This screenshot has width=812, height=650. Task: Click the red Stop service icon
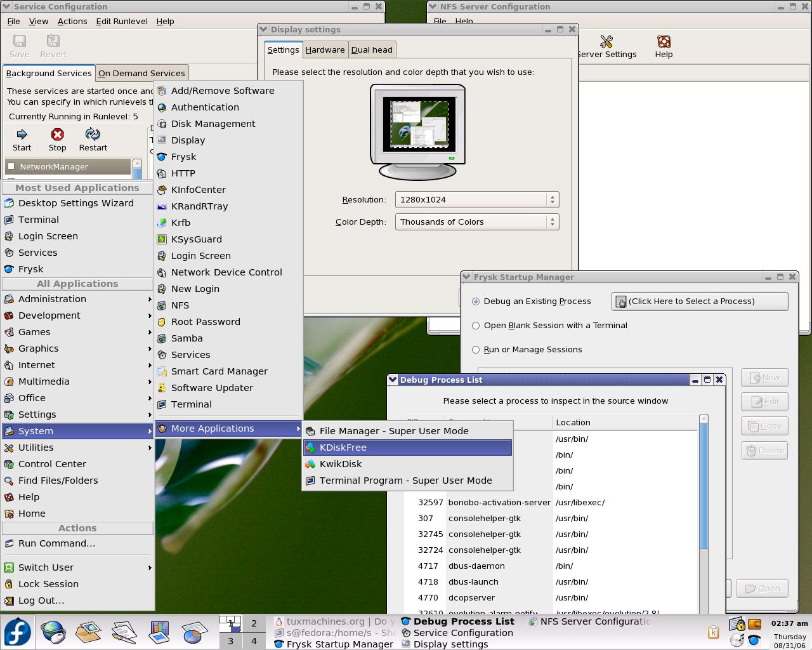(x=58, y=135)
